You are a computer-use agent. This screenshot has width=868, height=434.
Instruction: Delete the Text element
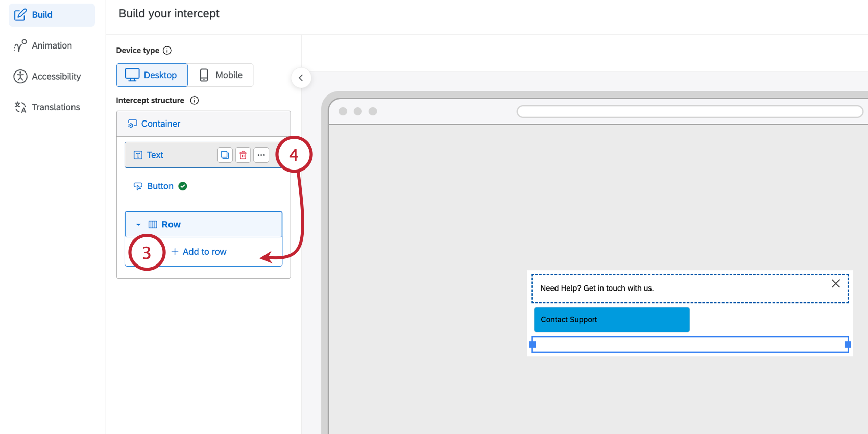click(x=243, y=155)
